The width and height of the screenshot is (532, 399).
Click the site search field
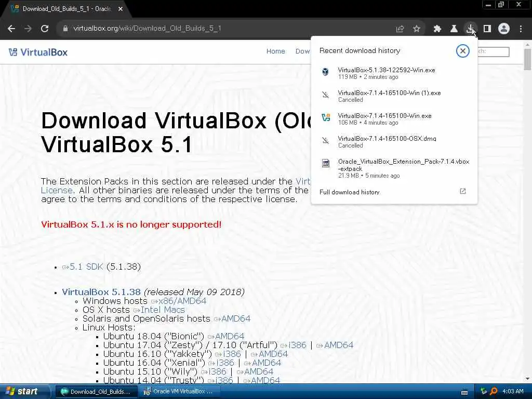[494, 51]
